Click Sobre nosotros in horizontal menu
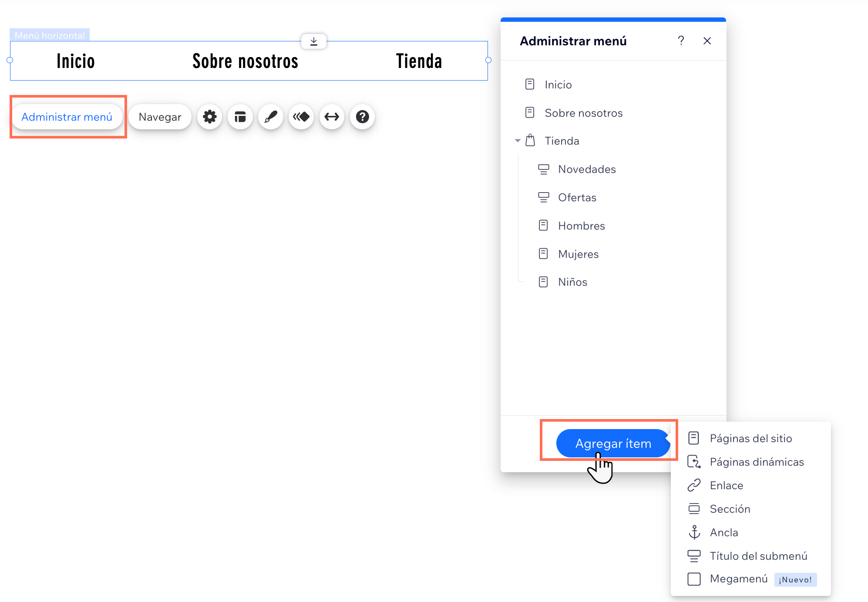 pyautogui.click(x=246, y=61)
